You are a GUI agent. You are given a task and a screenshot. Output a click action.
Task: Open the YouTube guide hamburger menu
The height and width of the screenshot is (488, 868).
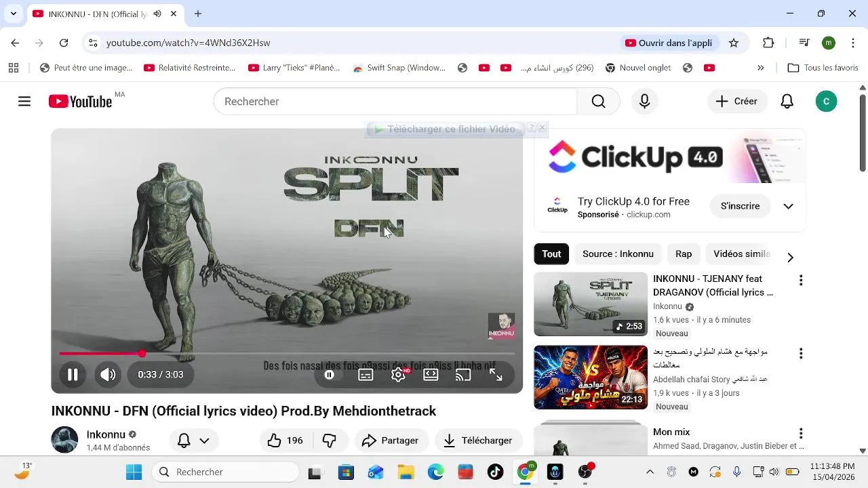click(x=24, y=102)
